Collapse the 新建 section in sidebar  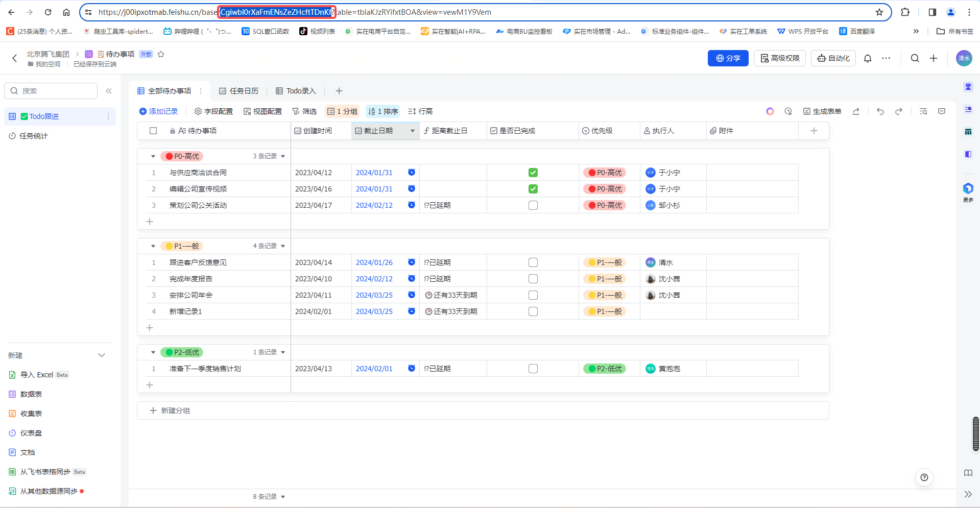point(102,355)
